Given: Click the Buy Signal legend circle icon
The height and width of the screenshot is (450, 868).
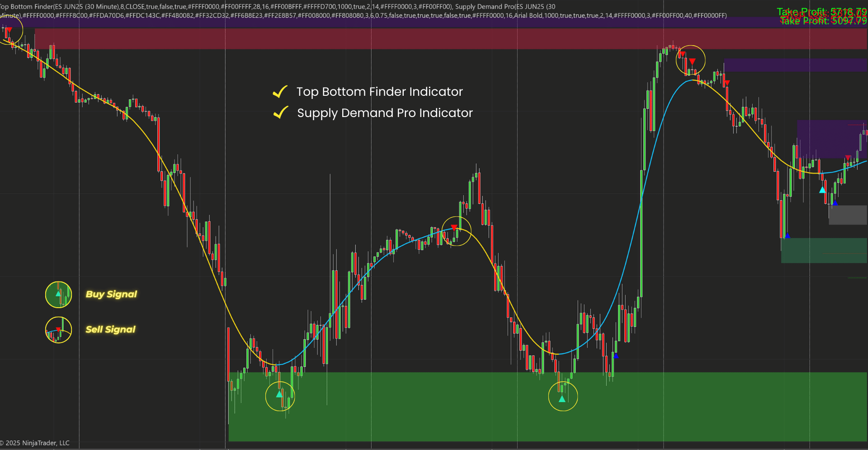Looking at the screenshot, I should [x=58, y=295].
